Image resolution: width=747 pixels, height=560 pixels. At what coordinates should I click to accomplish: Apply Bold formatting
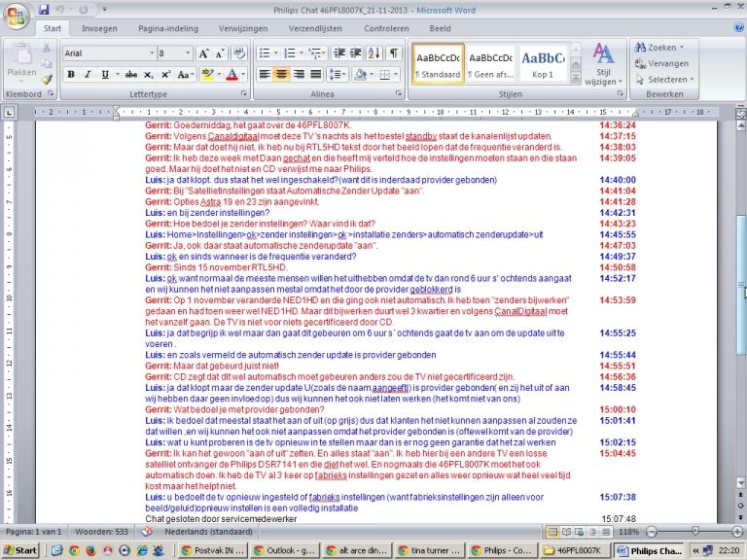point(71,74)
